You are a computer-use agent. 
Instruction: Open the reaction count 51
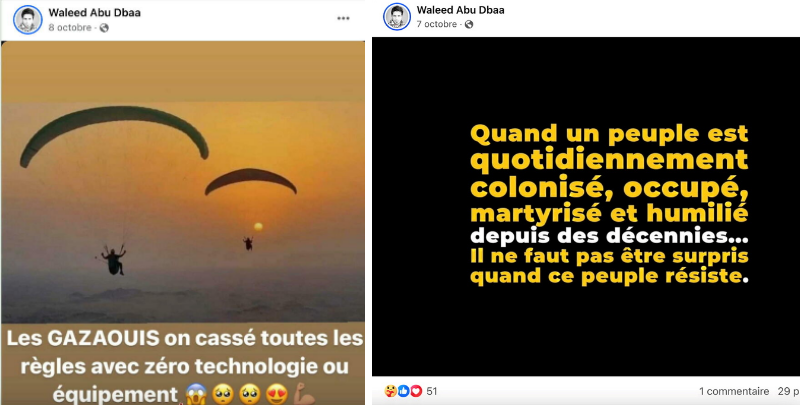(x=432, y=392)
